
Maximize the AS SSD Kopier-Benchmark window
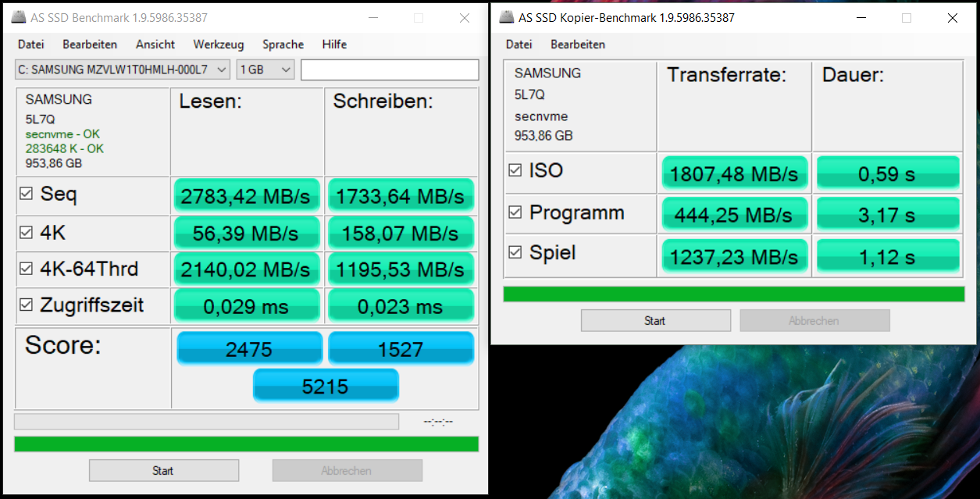point(907,17)
